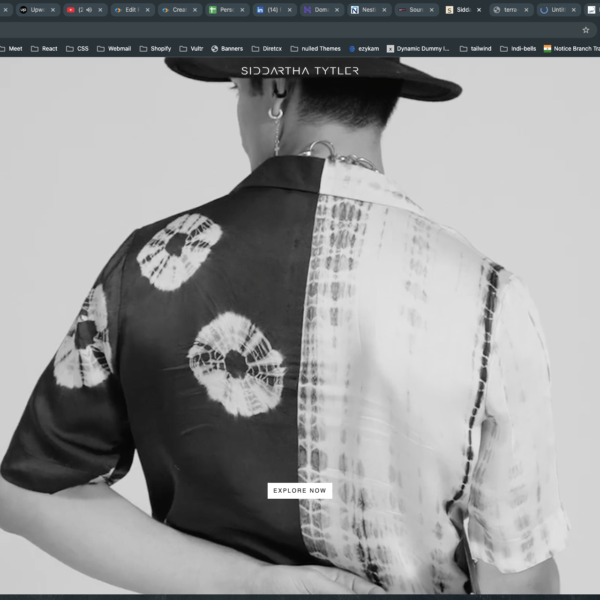Viewport: 600px width, 600px height.
Task: Switch to the Dom tab
Action: pyautogui.click(x=321, y=10)
